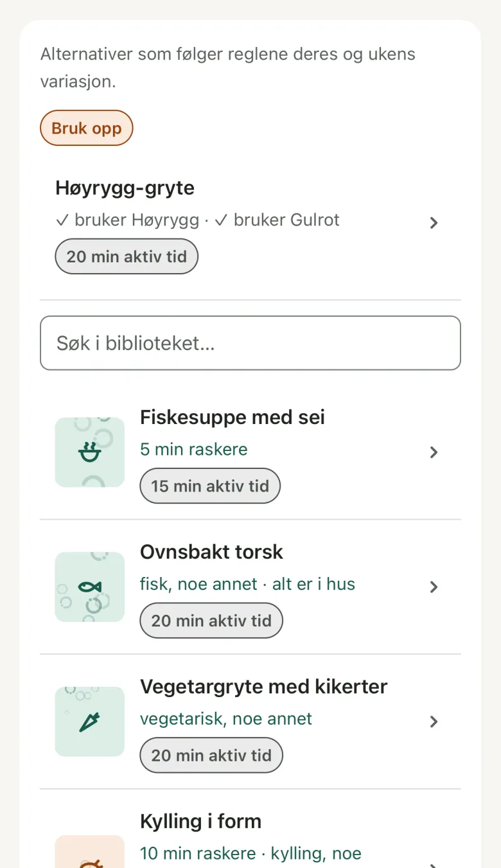Open Høyrygg-gryte via its chevron arrow

click(434, 223)
